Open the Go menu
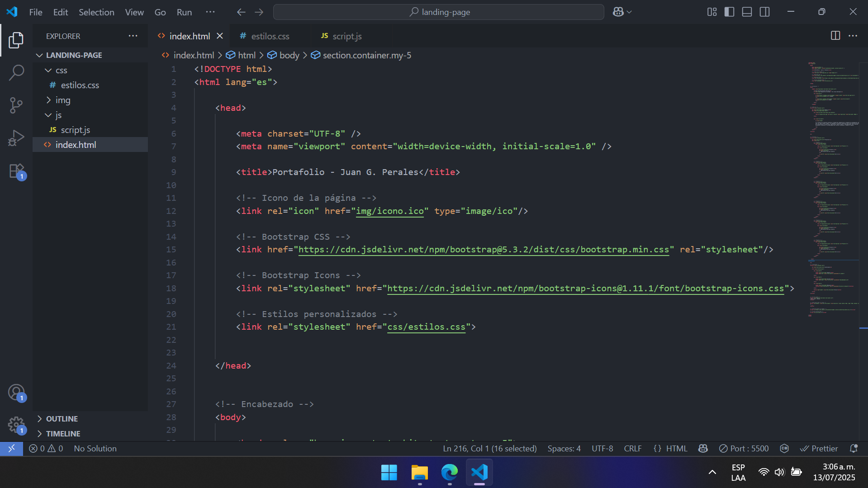Screen dimensions: 868x488 coord(160,12)
